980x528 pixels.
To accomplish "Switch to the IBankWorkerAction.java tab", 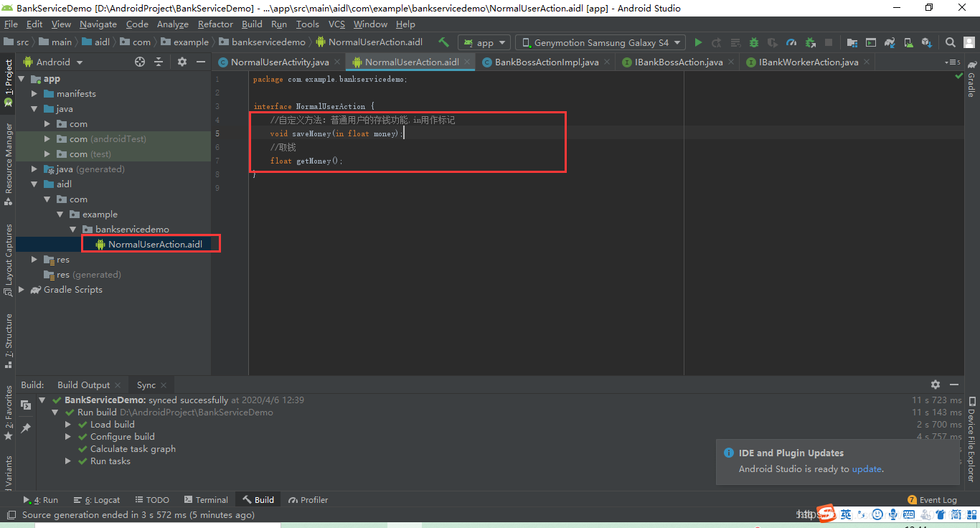I will point(809,62).
